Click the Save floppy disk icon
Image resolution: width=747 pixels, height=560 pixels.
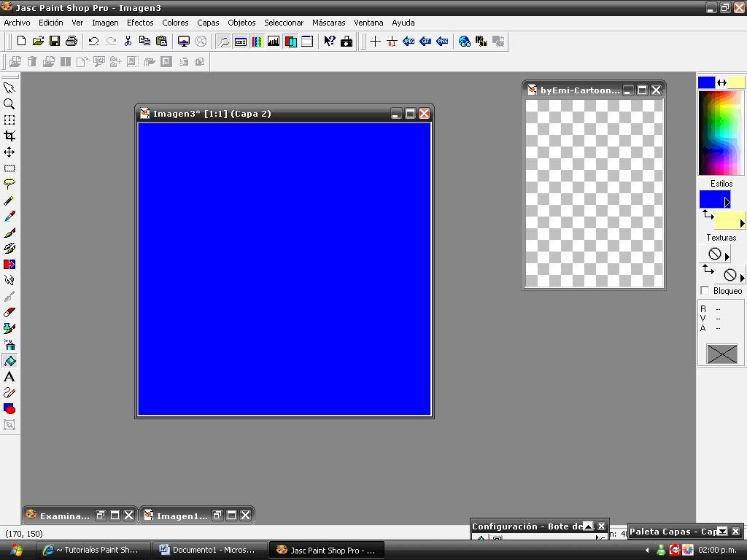[x=55, y=42]
